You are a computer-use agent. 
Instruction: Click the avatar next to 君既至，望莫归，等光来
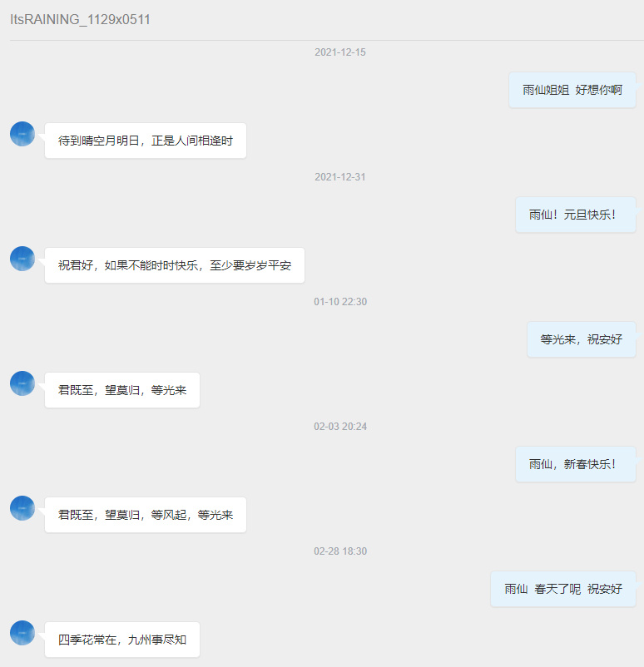tap(22, 383)
